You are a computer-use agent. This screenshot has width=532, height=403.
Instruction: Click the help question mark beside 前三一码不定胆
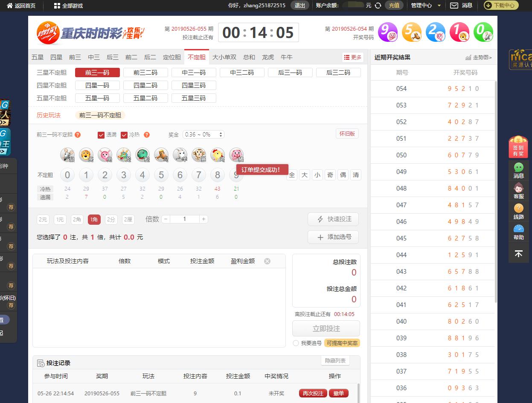[x=78, y=135]
